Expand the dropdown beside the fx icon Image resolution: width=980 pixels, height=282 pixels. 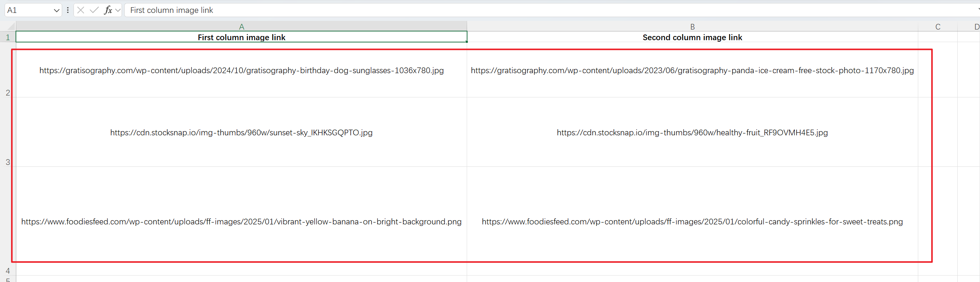(117, 10)
